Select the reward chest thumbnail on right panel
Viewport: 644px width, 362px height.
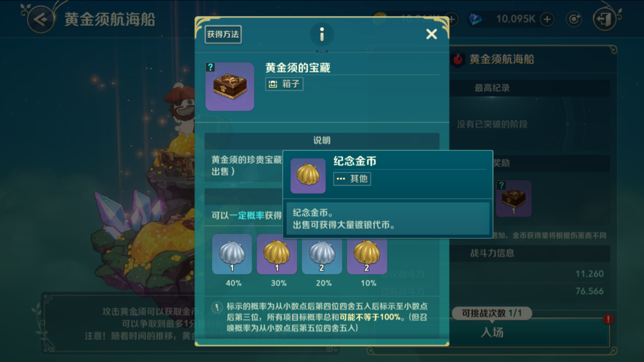click(513, 199)
